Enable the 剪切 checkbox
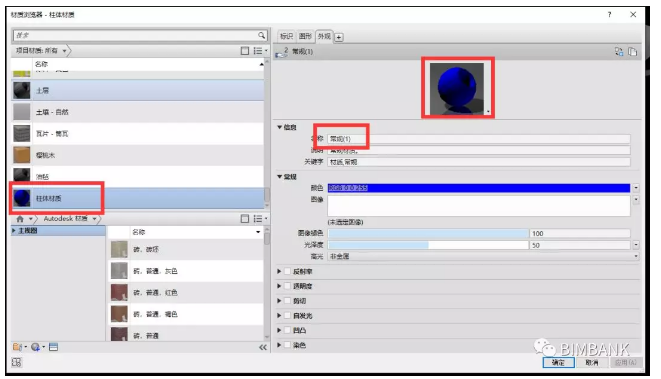661x379 pixels. (x=288, y=301)
